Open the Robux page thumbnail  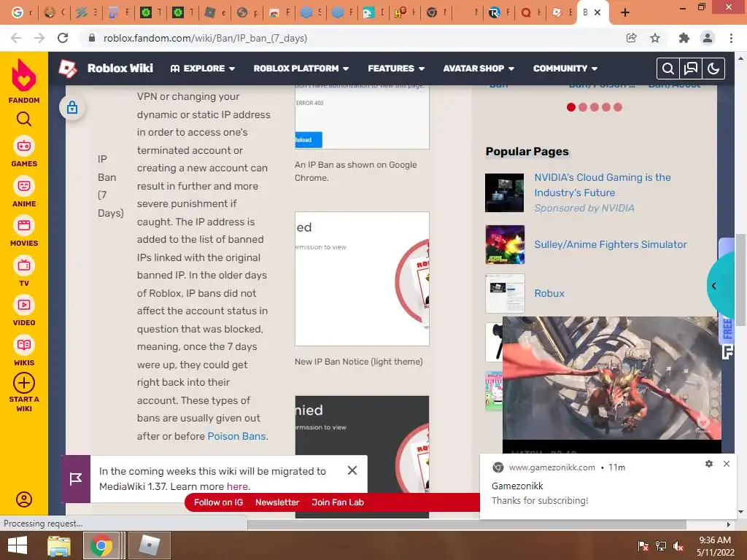coord(505,293)
